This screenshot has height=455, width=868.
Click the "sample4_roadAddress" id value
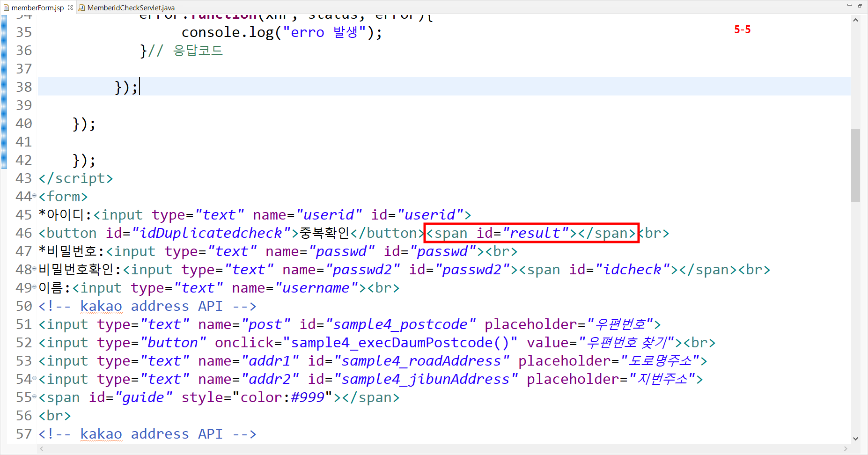(422, 361)
